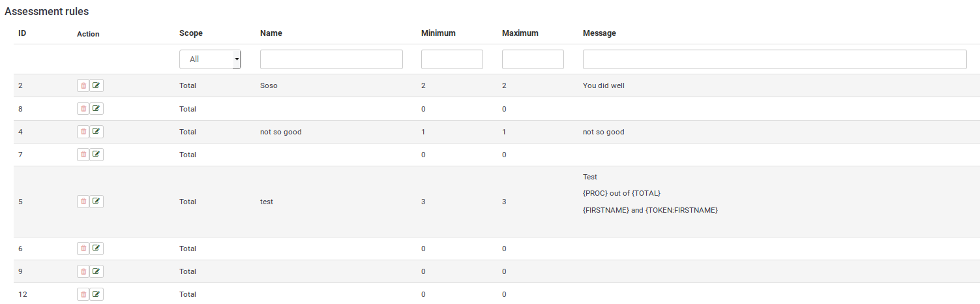Click the Message filter input field
Image resolution: width=980 pixels, height=304 pixels.
pos(774,59)
